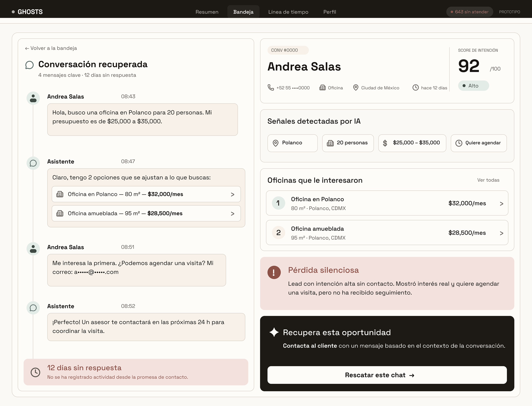The image size is (532, 406).
Task: Click number 1 badge of Oficina en Polanco
Action: point(278,203)
